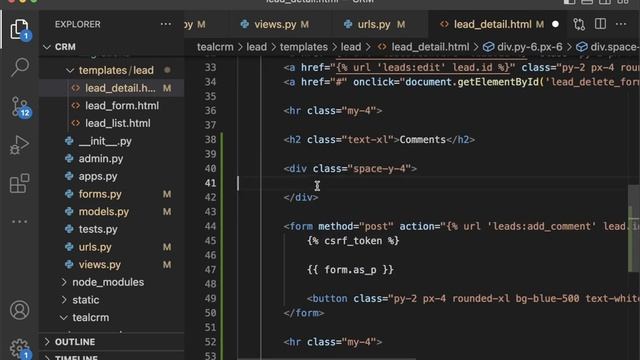This screenshot has height=360, width=640.
Task: Open the Manage settings gear
Action: (20, 349)
